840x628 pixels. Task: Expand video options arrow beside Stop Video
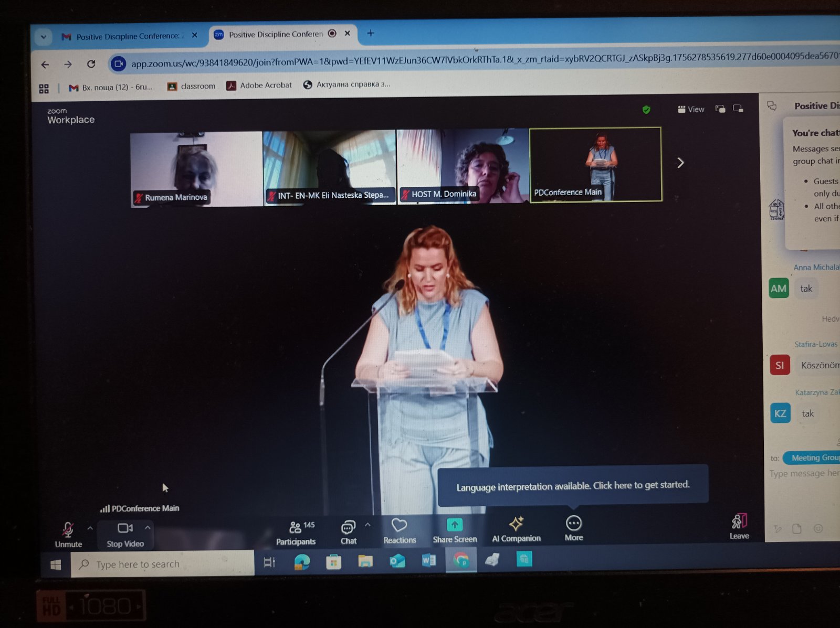[148, 527]
